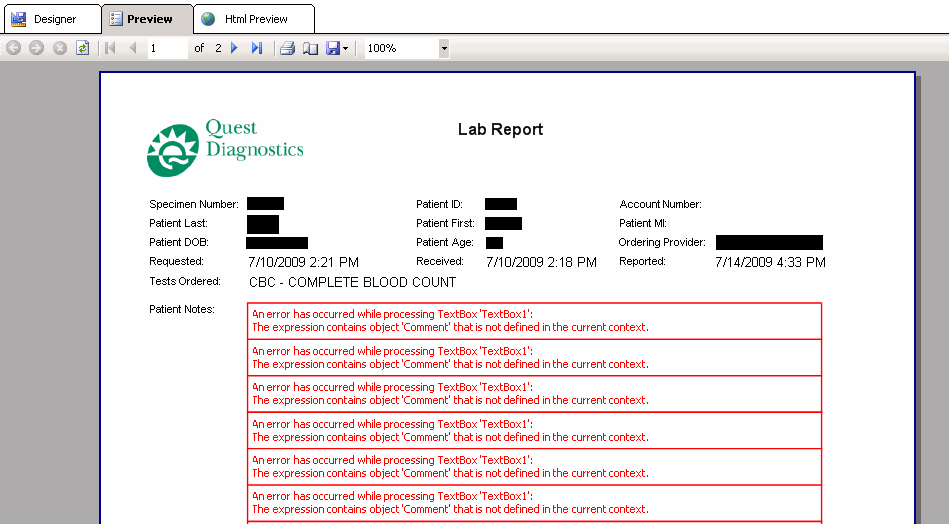Click CBC - COMPLETE BLOOD COUNT text
949x524 pixels.
coord(352,283)
